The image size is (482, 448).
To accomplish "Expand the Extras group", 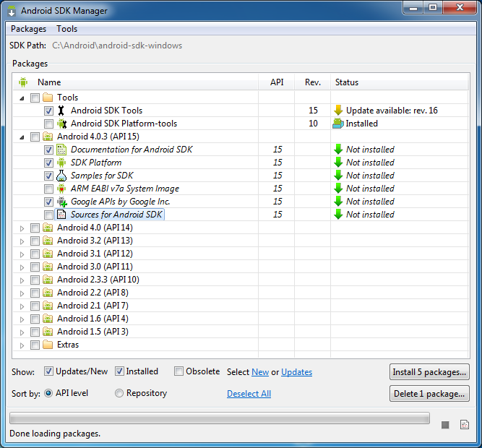I will pyautogui.click(x=22, y=345).
